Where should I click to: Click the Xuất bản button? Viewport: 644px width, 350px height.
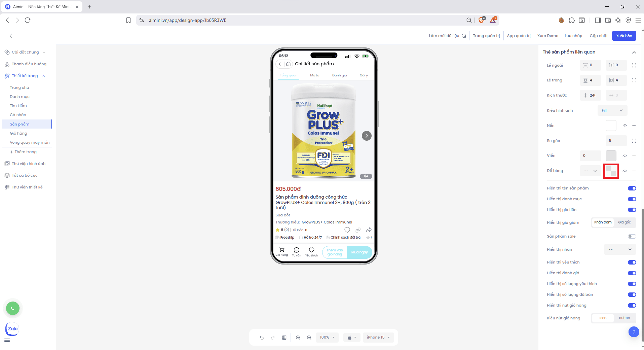[x=624, y=36]
